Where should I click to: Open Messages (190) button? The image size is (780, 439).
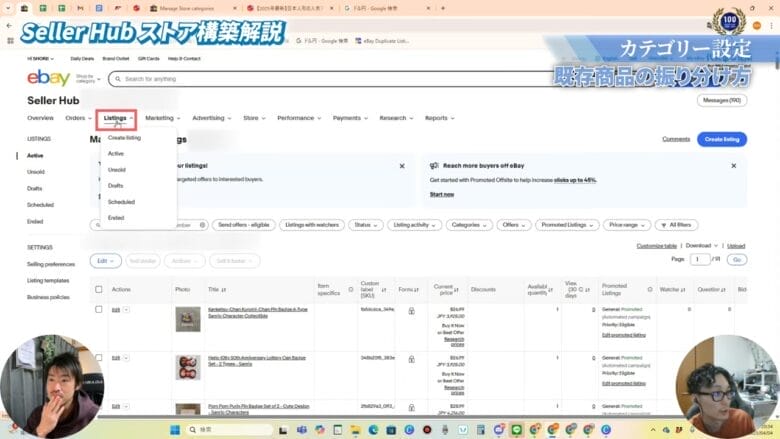pyautogui.click(x=722, y=100)
